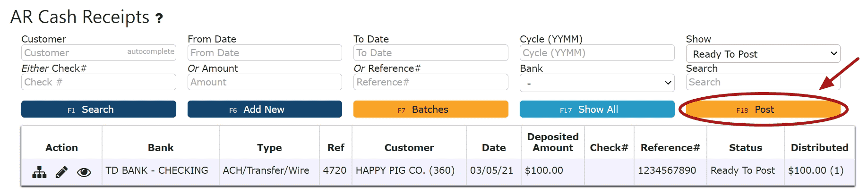Open the F7 Batches button
The height and width of the screenshot is (195, 868).
pos(431,109)
